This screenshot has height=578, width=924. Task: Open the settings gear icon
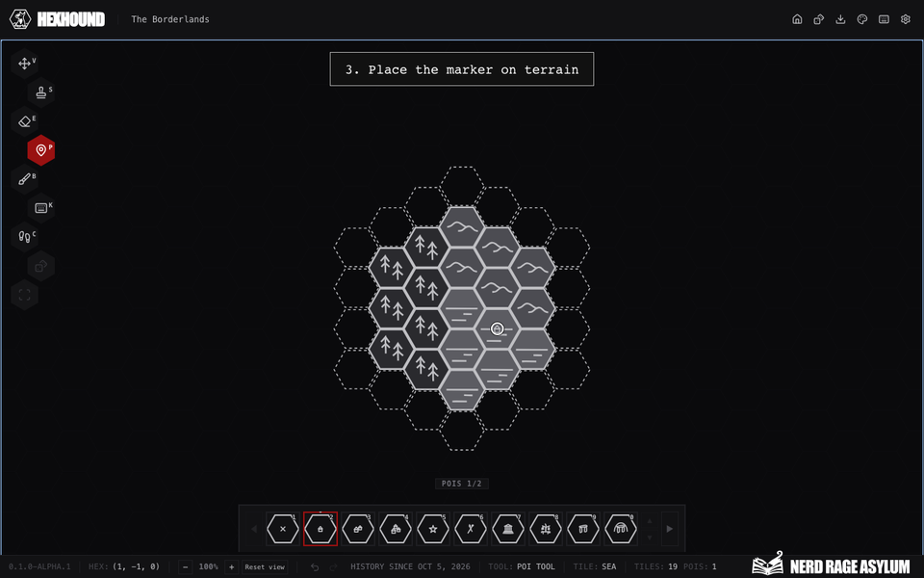pyautogui.click(x=906, y=19)
